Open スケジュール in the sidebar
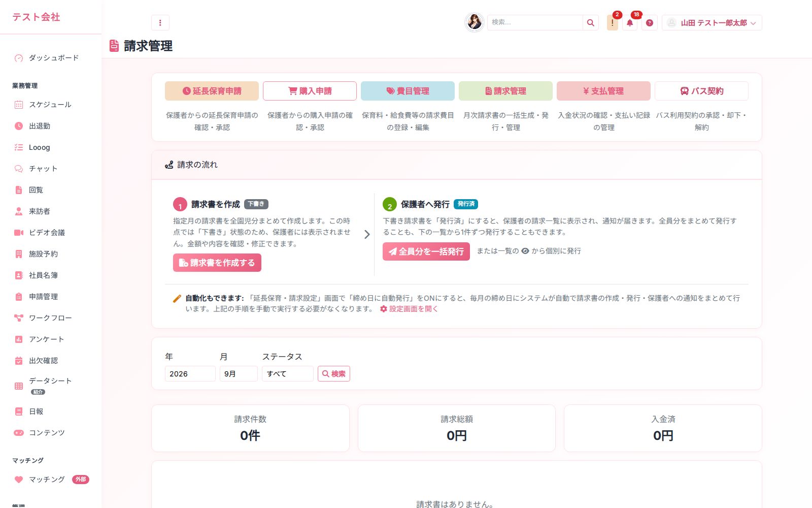 [x=51, y=105]
